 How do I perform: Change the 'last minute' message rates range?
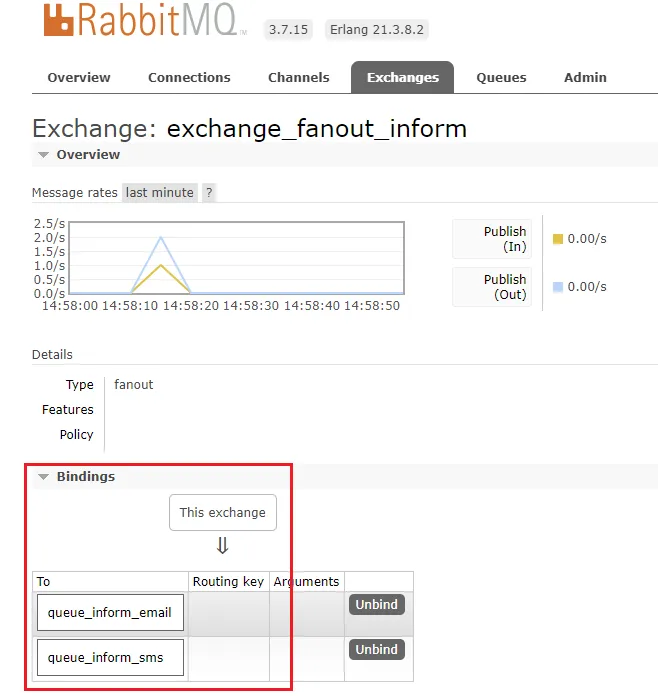(x=159, y=192)
